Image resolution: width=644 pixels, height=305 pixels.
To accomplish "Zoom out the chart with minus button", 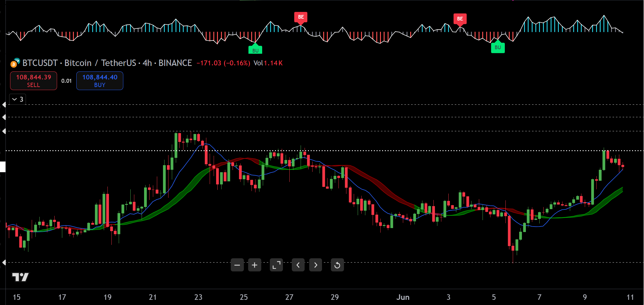I will click(237, 265).
